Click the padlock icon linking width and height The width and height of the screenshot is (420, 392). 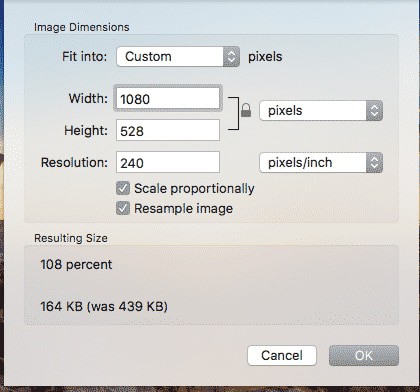[246, 110]
